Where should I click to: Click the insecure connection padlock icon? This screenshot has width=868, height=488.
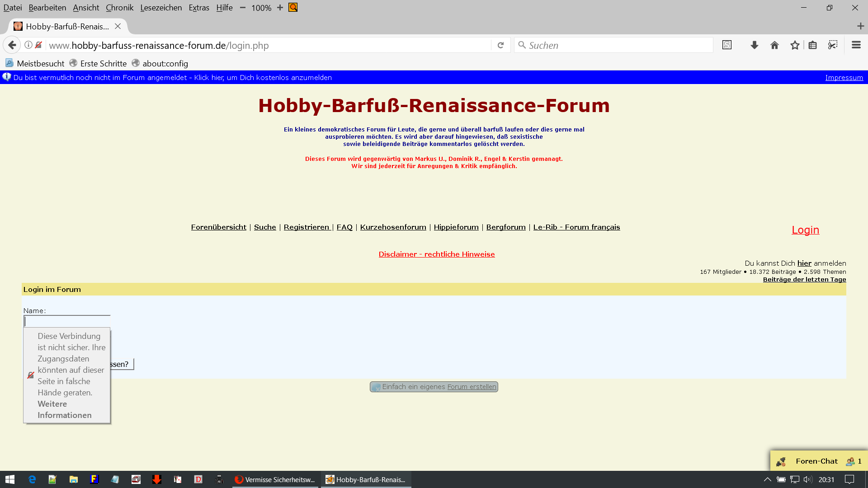[38, 45]
